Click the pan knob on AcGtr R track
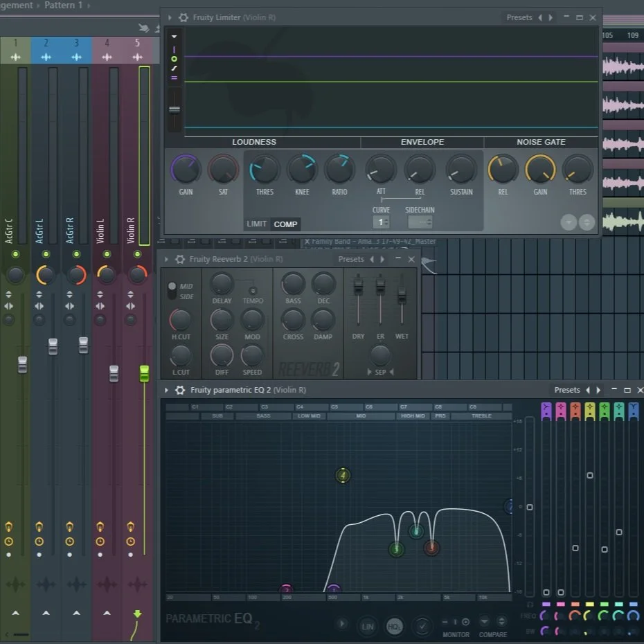The image size is (644, 644). (76, 275)
